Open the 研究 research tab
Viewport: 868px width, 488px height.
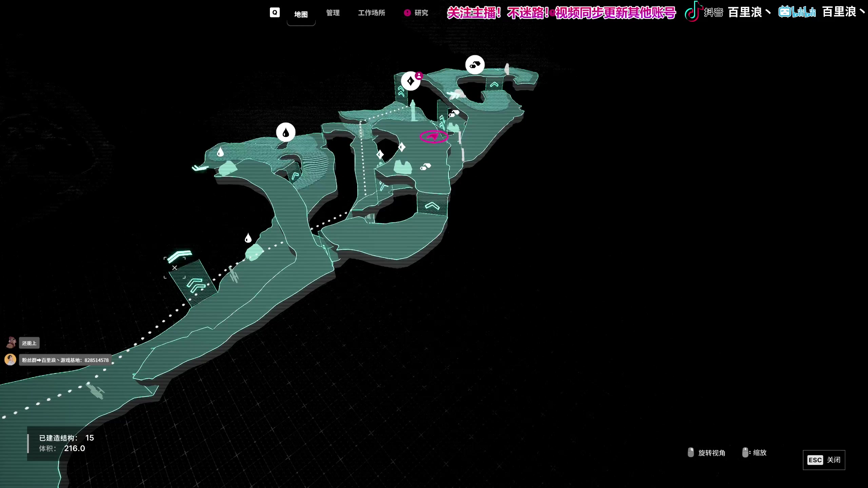tap(421, 13)
